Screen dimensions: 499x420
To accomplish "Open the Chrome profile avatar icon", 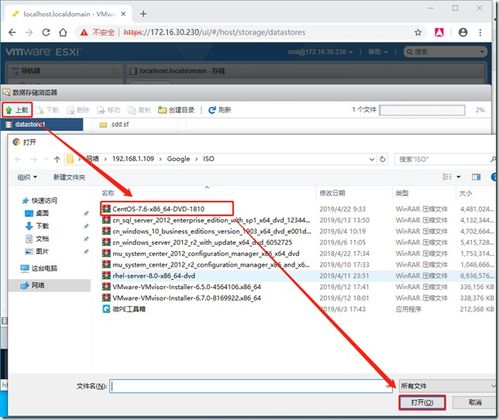I will 463,32.
